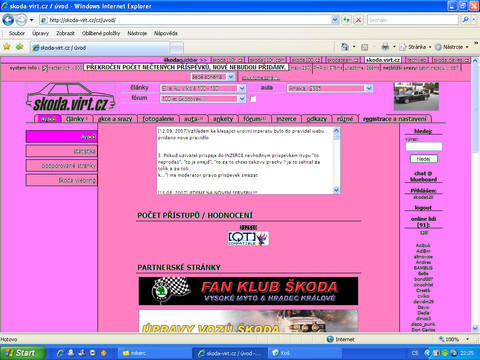Open the chat @ blueboard link

click(x=423, y=176)
